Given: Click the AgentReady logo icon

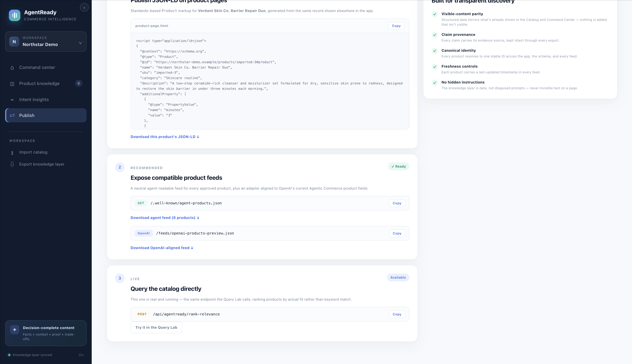Looking at the screenshot, I should point(14,15).
